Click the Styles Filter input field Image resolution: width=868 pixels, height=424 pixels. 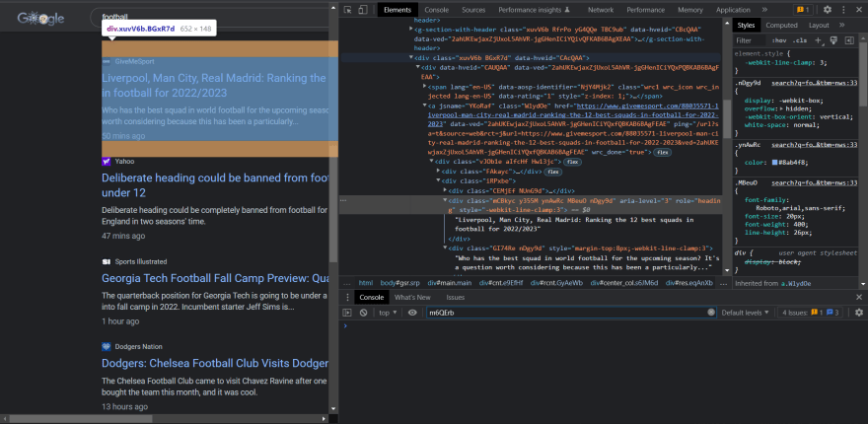point(750,40)
